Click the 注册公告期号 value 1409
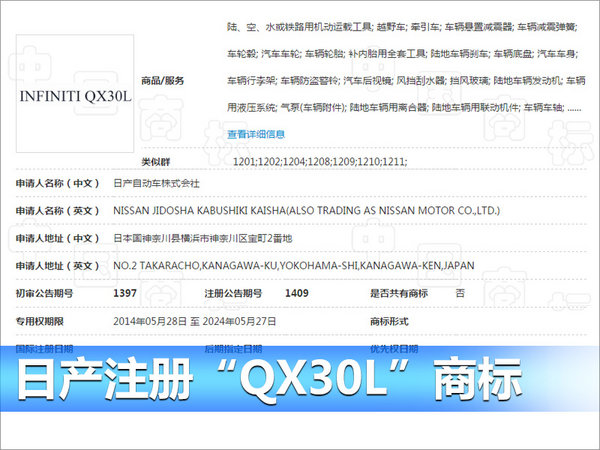This screenshot has width=600, height=450. tap(295, 293)
